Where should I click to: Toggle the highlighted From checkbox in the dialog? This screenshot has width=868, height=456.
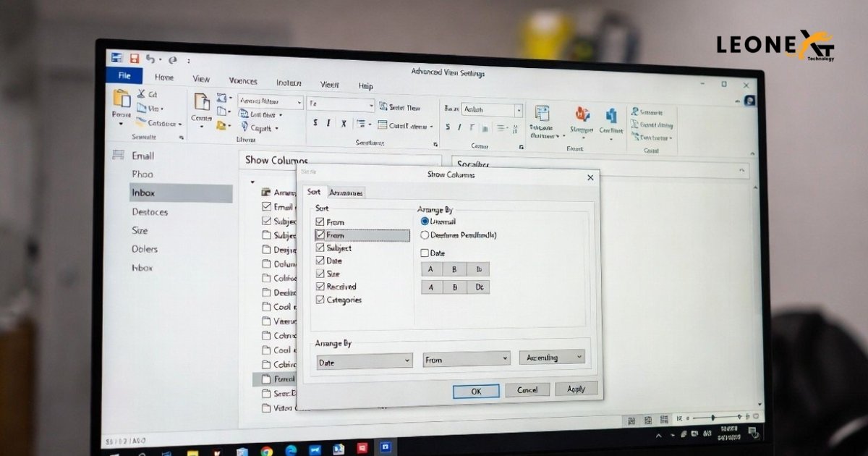point(320,235)
